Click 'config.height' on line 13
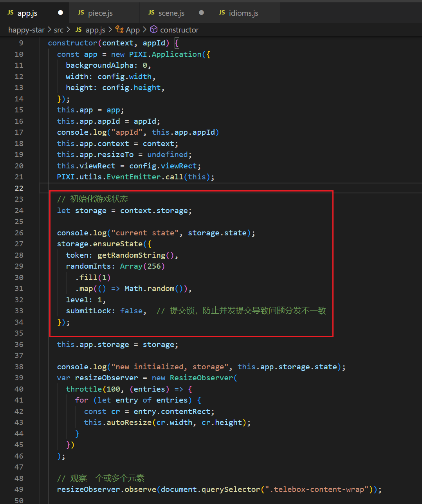 (132, 88)
